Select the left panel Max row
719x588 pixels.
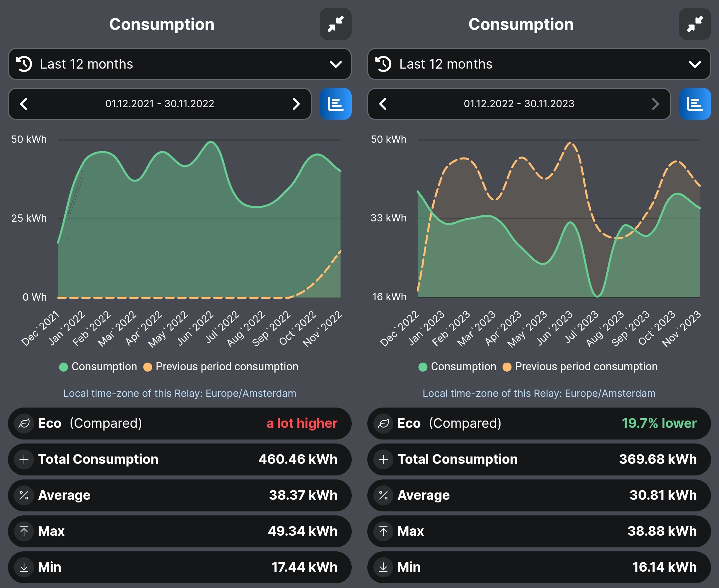[180, 531]
